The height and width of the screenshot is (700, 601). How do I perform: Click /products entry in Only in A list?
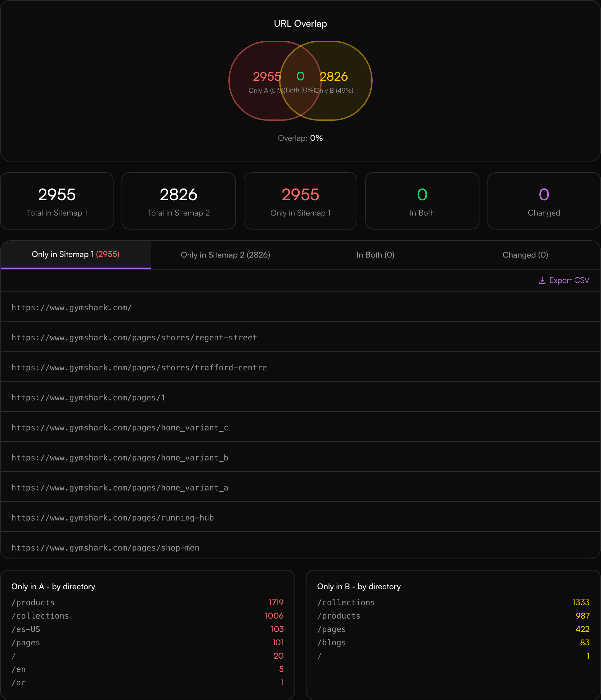(x=33, y=602)
